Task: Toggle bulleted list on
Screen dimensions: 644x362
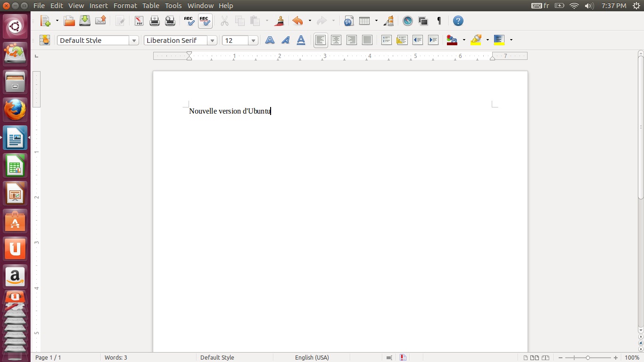Action: click(402, 40)
